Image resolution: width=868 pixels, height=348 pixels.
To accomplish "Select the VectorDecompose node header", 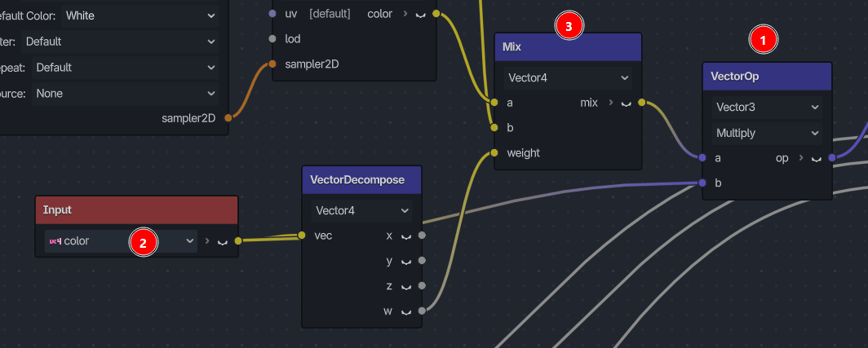I will pyautogui.click(x=362, y=180).
